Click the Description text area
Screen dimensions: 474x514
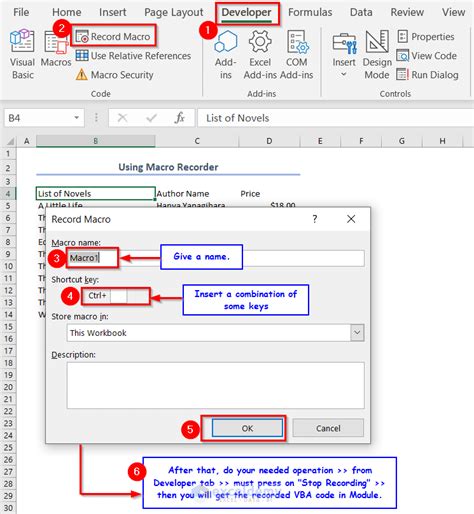pyautogui.click(x=215, y=385)
